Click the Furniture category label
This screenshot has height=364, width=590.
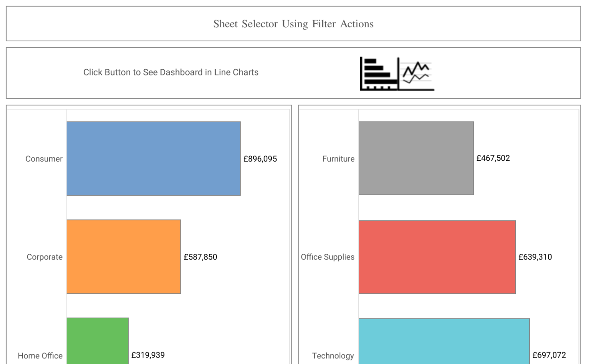click(x=338, y=159)
